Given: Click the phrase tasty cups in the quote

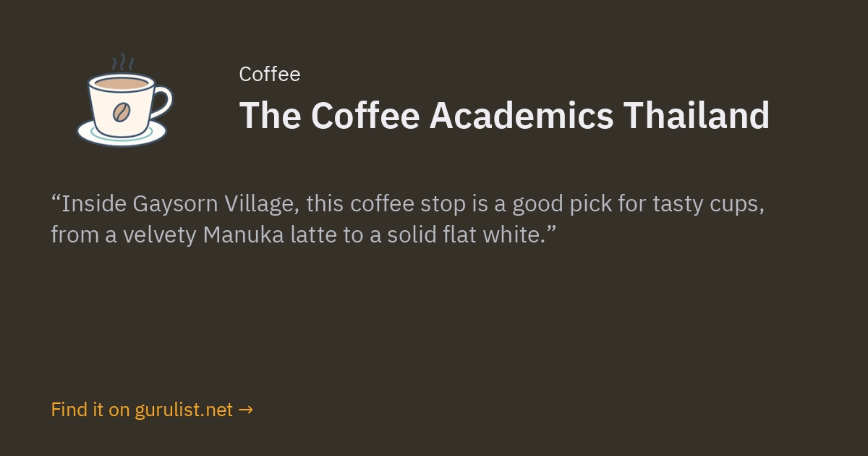Looking at the screenshot, I should [708, 205].
